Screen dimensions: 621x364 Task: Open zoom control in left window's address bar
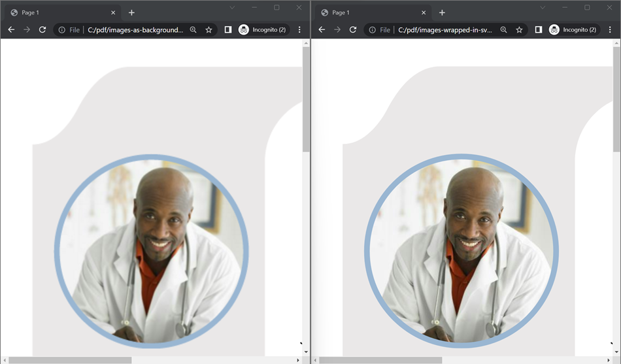pos(193,29)
